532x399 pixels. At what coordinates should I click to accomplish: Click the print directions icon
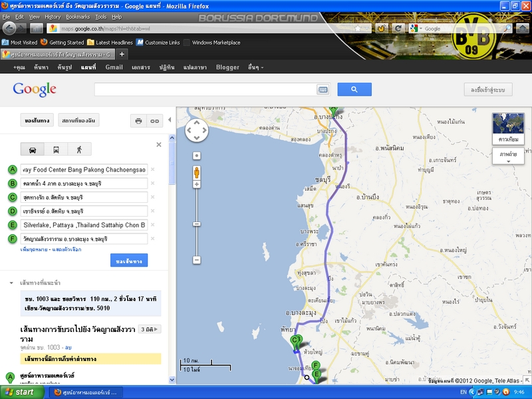click(x=138, y=121)
